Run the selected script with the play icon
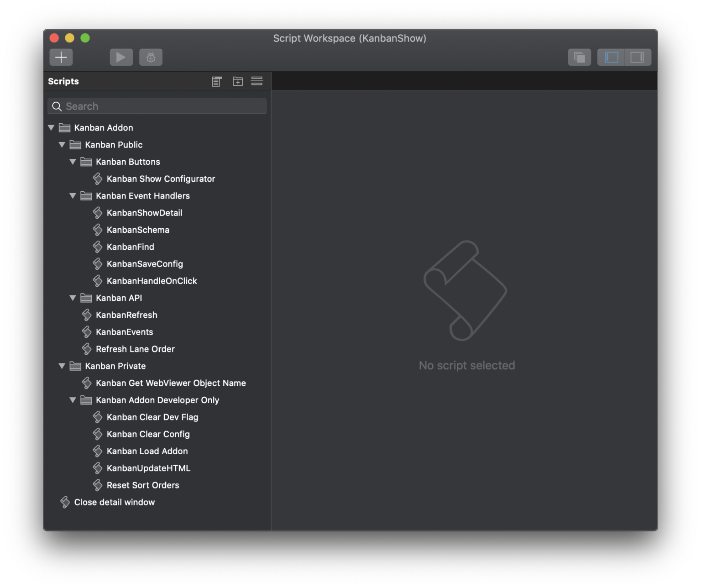Image resolution: width=701 pixels, height=588 pixels. coord(121,57)
